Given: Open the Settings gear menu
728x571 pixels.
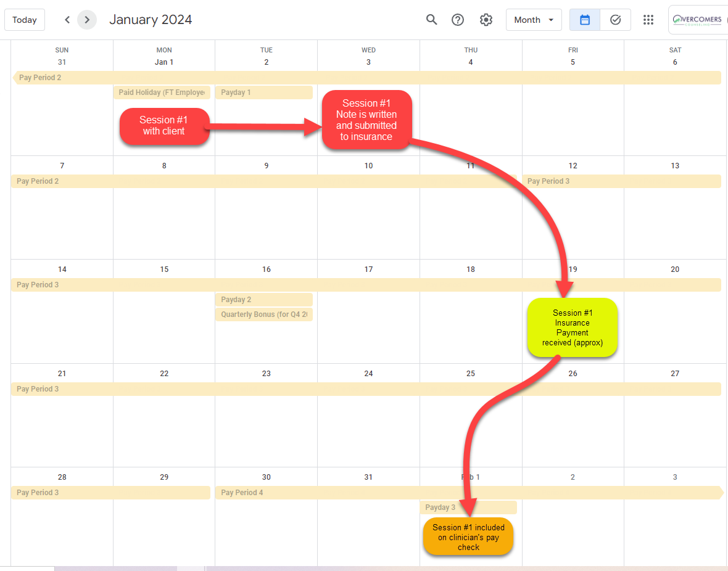Looking at the screenshot, I should tap(486, 20).
